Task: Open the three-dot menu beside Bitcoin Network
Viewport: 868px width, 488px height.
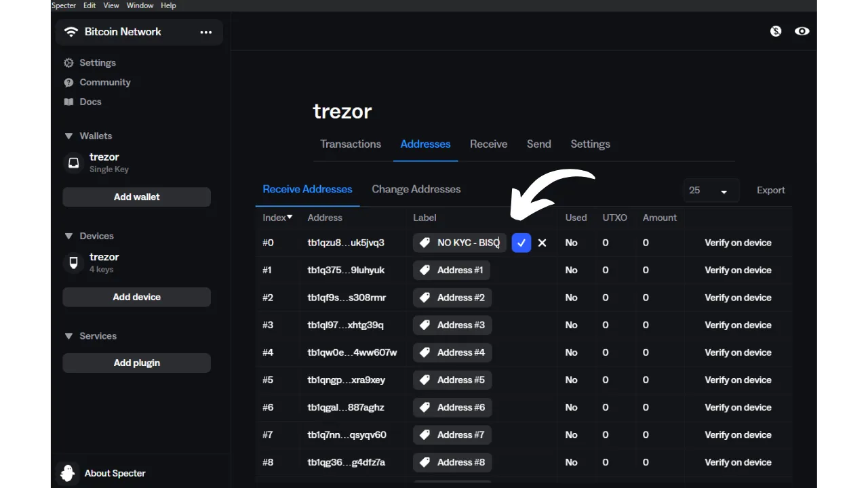Action: pyautogui.click(x=206, y=32)
